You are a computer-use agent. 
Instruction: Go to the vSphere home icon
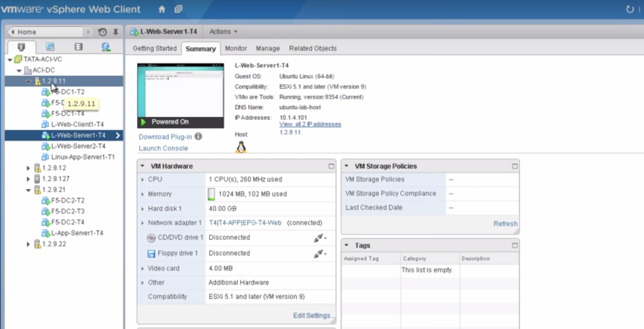tap(162, 9)
